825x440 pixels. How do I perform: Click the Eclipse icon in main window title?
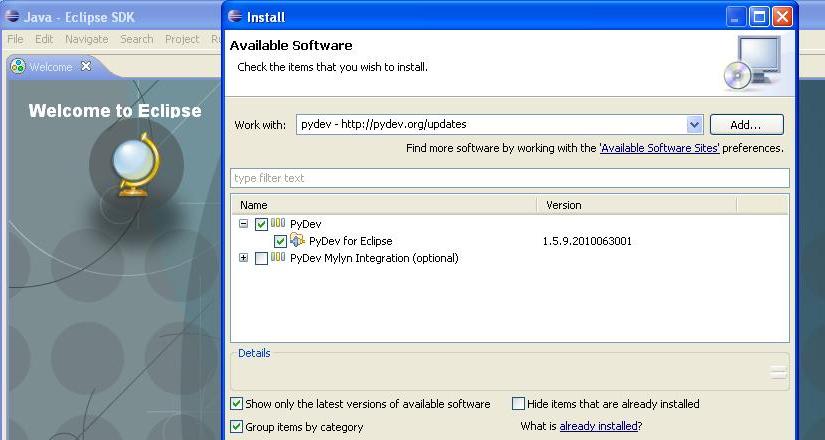coord(13,17)
